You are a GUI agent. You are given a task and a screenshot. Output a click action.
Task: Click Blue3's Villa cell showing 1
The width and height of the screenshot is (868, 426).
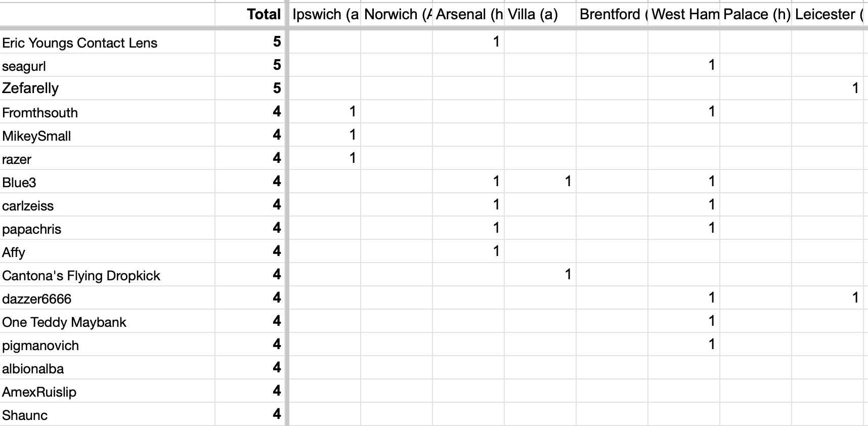coord(540,182)
